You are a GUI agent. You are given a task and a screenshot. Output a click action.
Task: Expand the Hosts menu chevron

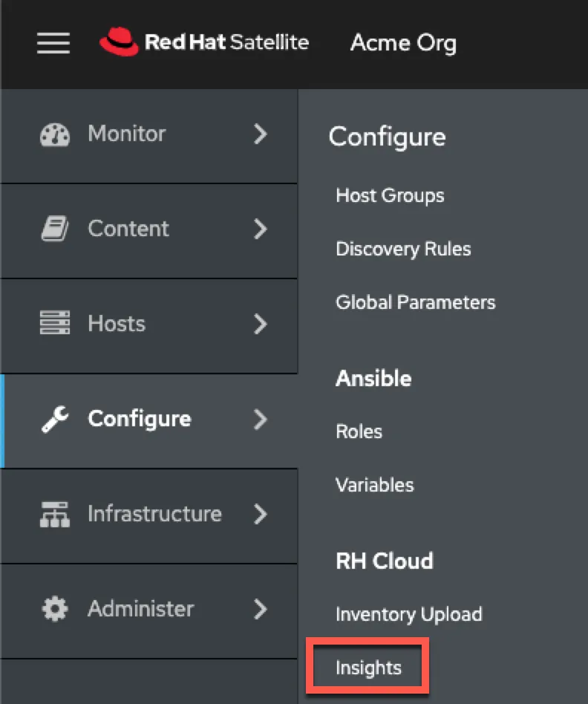point(261,323)
